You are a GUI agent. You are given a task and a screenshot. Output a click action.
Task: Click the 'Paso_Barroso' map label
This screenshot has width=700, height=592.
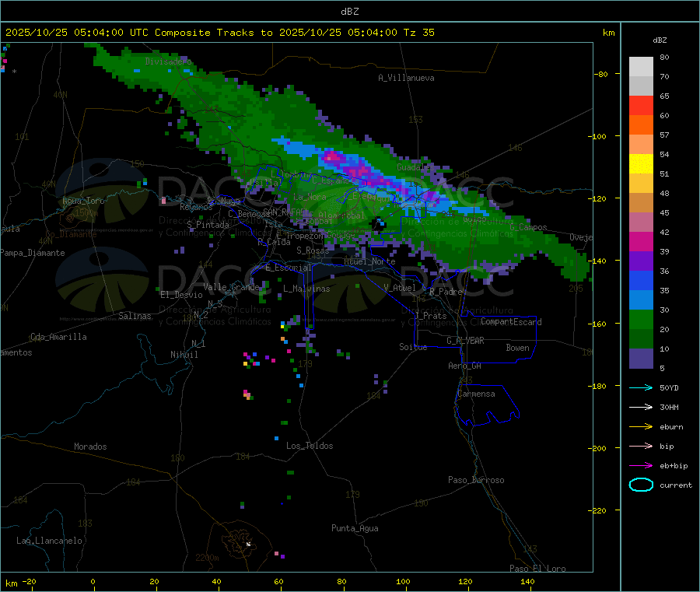(x=476, y=480)
